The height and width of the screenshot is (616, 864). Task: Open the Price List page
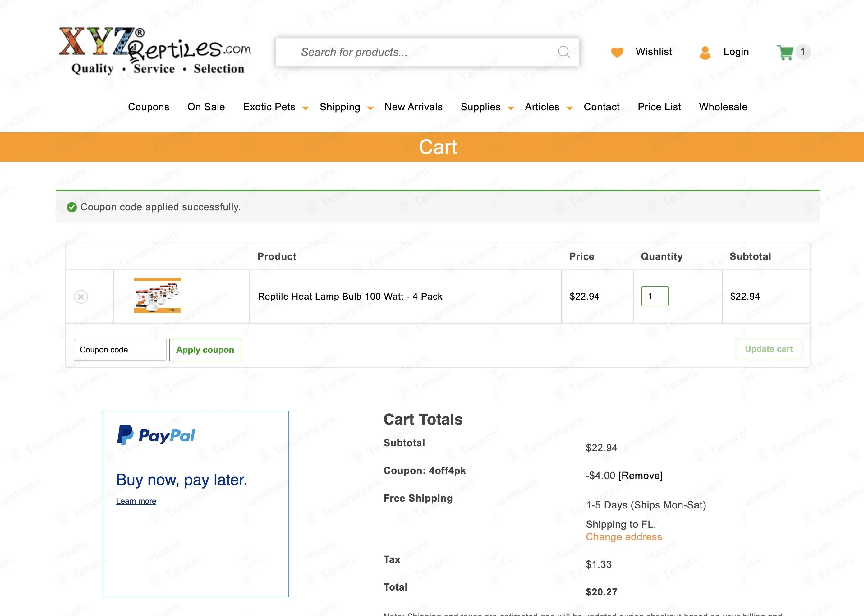tap(659, 107)
